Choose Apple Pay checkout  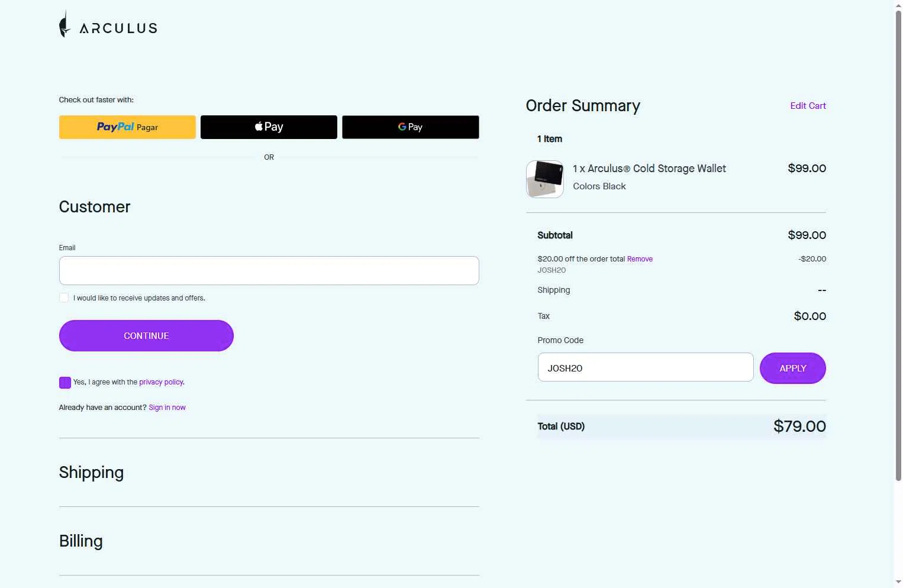click(x=269, y=127)
